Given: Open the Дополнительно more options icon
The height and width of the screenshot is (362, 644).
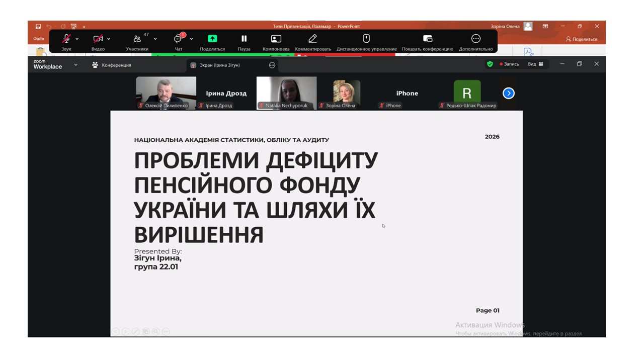Looking at the screenshot, I should (475, 39).
